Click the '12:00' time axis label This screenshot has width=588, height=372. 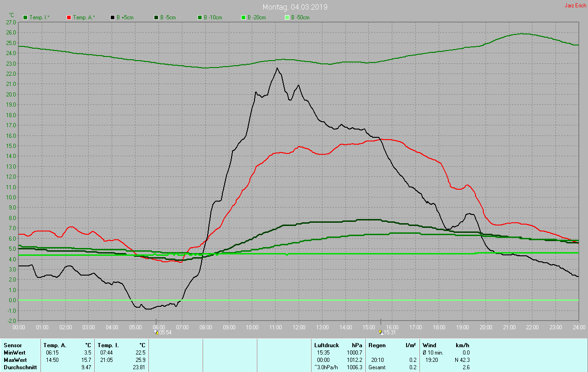pyautogui.click(x=299, y=327)
